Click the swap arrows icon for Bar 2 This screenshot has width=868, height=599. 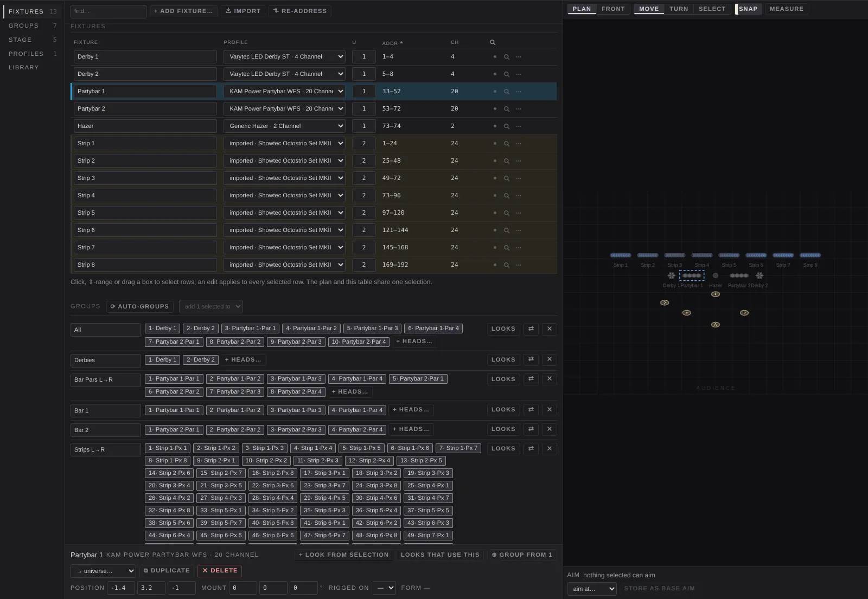coord(531,429)
